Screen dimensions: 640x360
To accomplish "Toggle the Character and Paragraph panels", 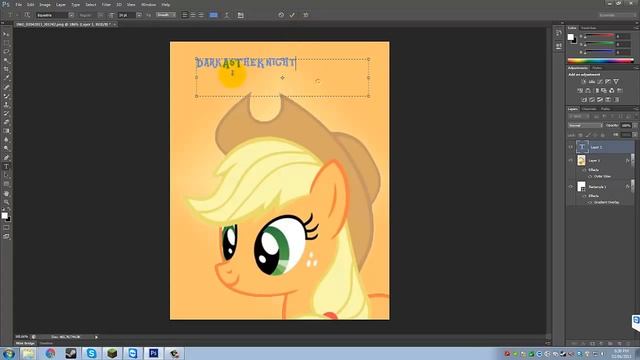I will [x=240, y=15].
